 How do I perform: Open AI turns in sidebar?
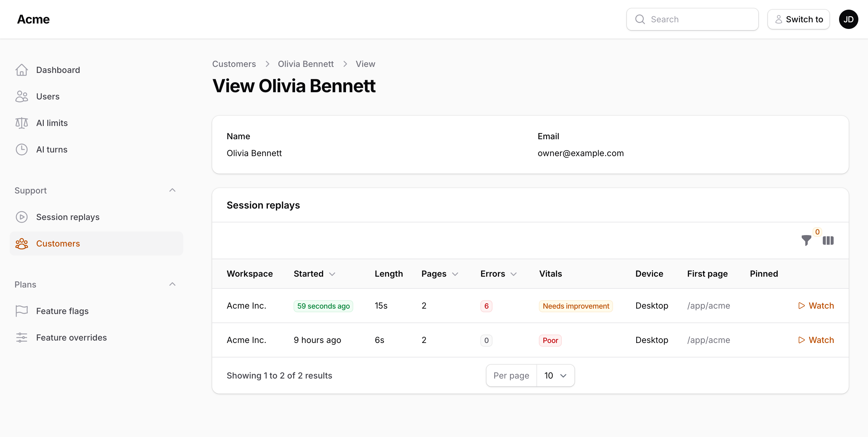(96, 149)
